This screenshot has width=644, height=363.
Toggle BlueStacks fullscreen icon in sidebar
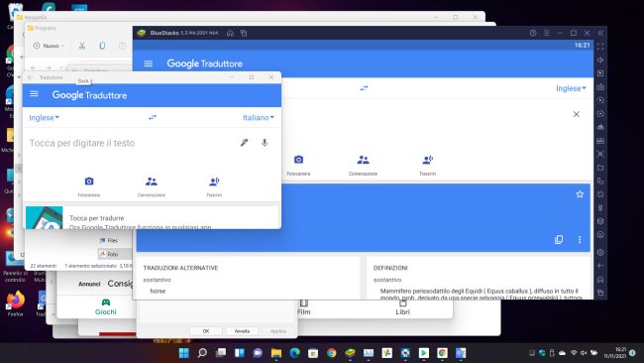[x=600, y=47]
